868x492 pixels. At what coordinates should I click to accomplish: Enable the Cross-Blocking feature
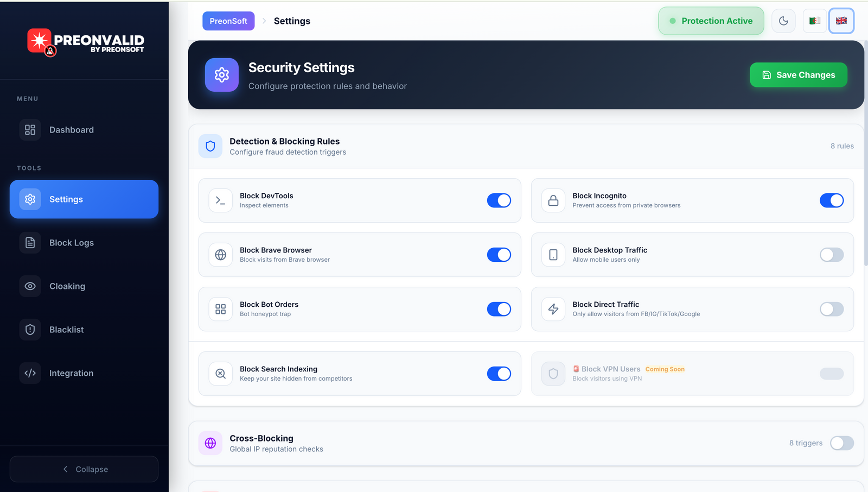(842, 443)
